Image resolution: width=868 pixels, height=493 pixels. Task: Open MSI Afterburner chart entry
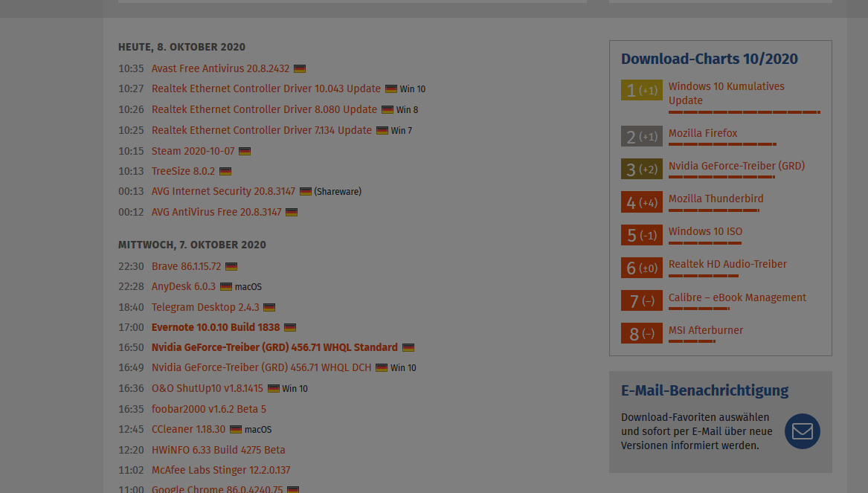coord(706,330)
